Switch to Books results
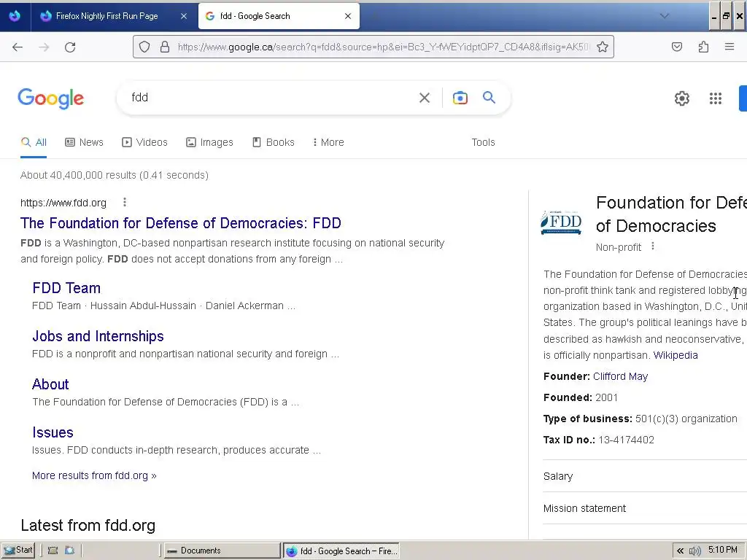 pos(274,142)
